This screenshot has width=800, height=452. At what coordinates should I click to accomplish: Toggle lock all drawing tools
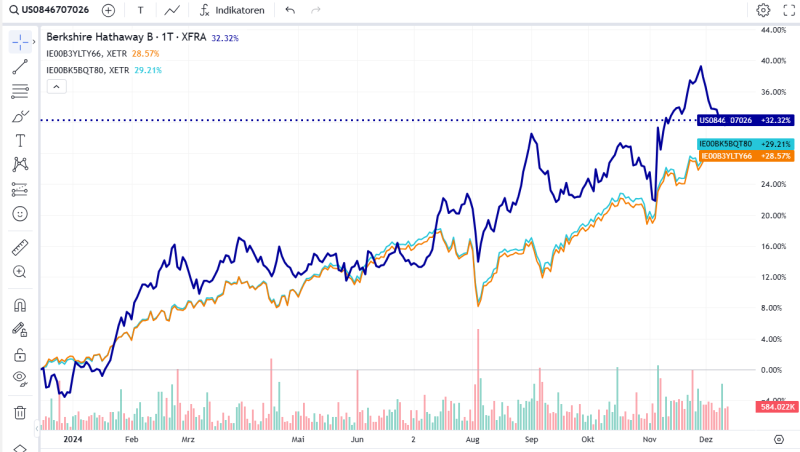click(20, 354)
